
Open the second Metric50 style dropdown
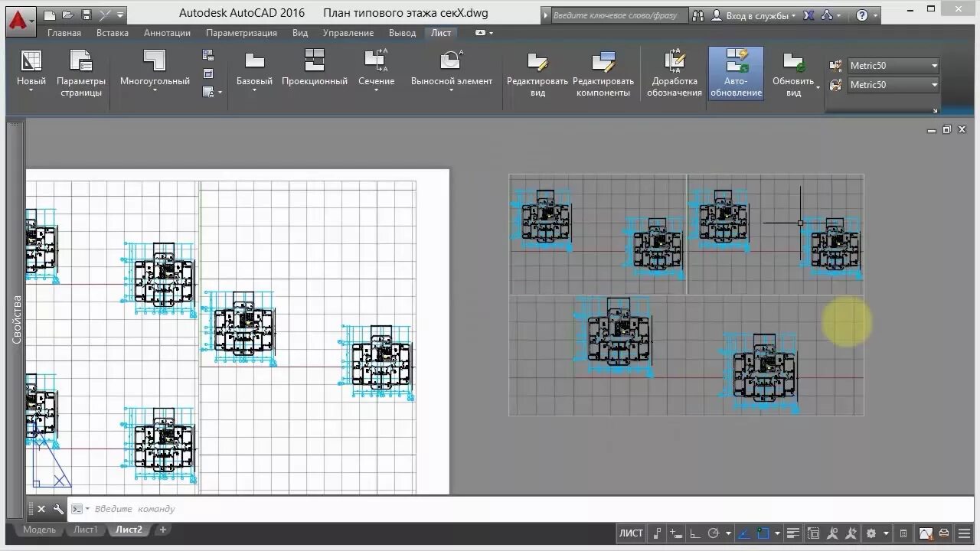coord(893,85)
